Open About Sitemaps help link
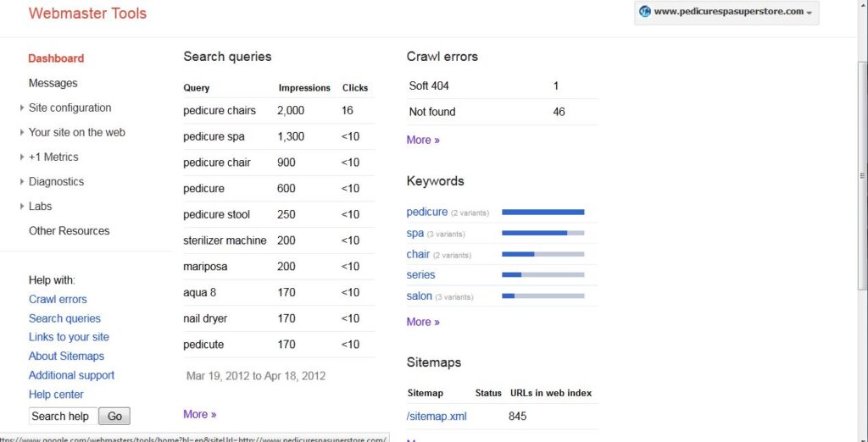 click(66, 356)
